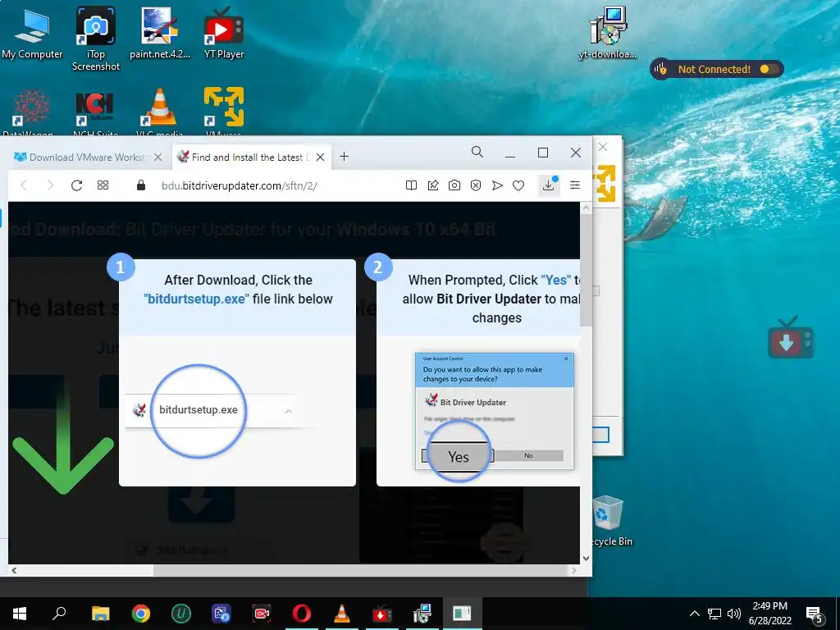Screen dimensions: 840x630
Task: Open red screen recorder taskbar icon
Action: tap(262, 614)
